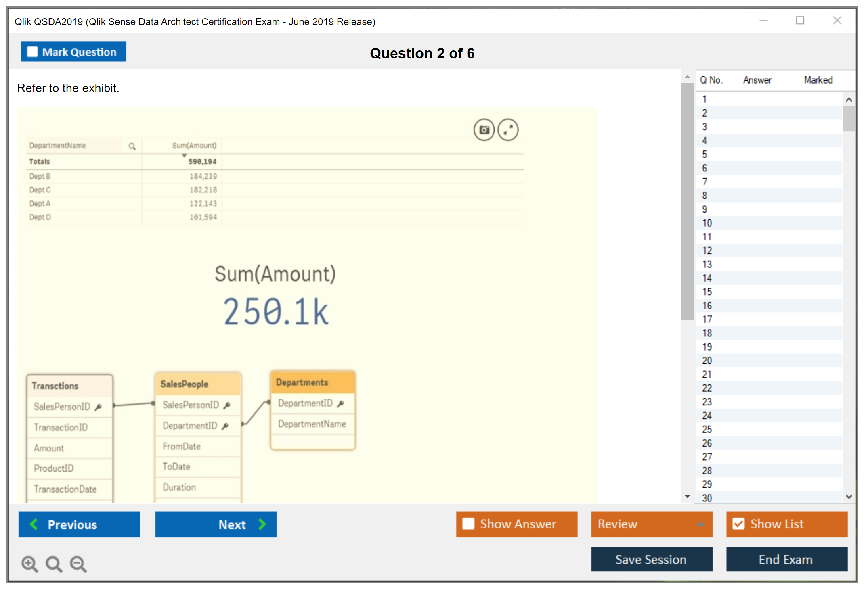Go back with the Previous button
Viewport: 868px width, 593px height.
(x=79, y=524)
